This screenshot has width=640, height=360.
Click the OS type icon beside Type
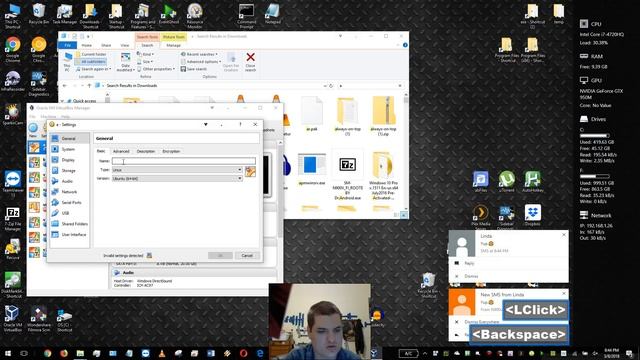click(250, 171)
